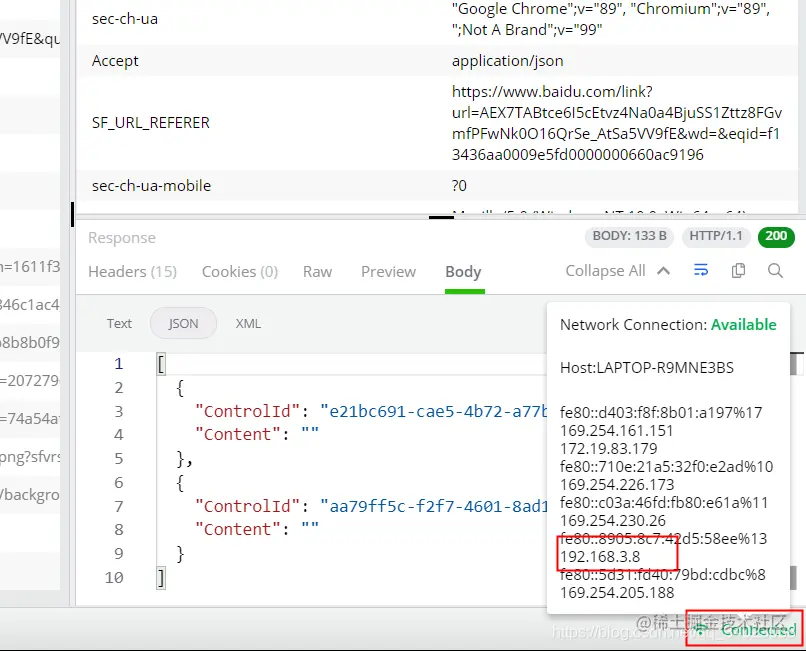Click Network Connection: Available label

click(668, 324)
